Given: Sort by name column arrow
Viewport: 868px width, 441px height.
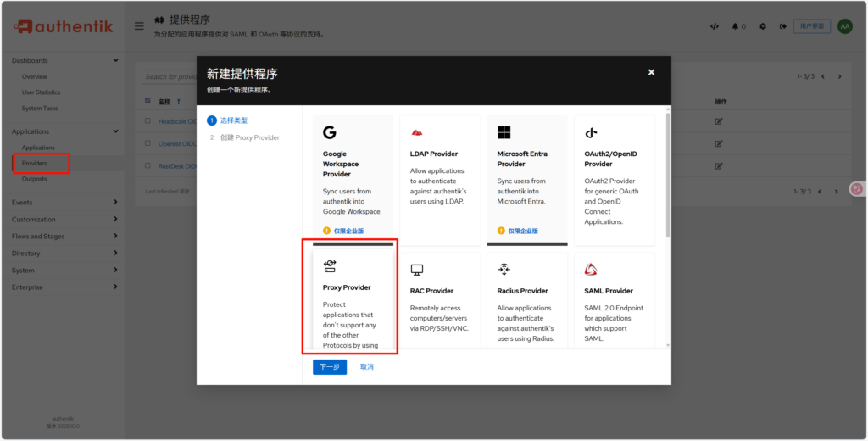Looking at the screenshot, I should 178,102.
